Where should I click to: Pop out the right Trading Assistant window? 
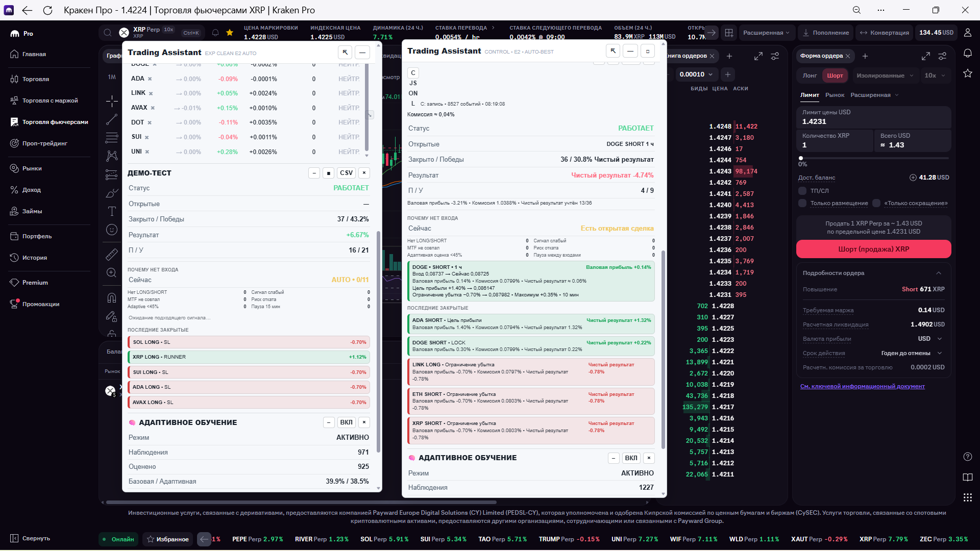click(x=613, y=51)
